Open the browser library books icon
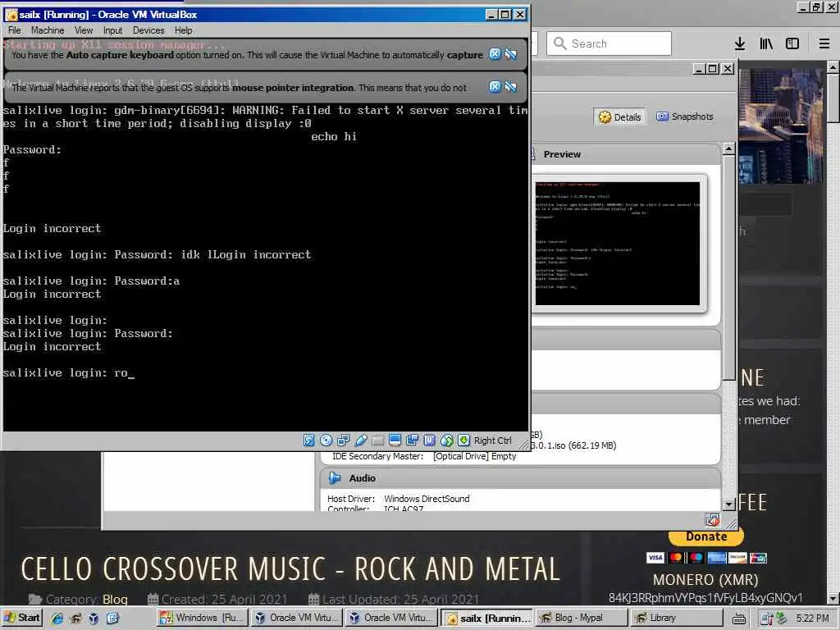The width and height of the screenshot is (840, 630). click(x=766, y=43)
